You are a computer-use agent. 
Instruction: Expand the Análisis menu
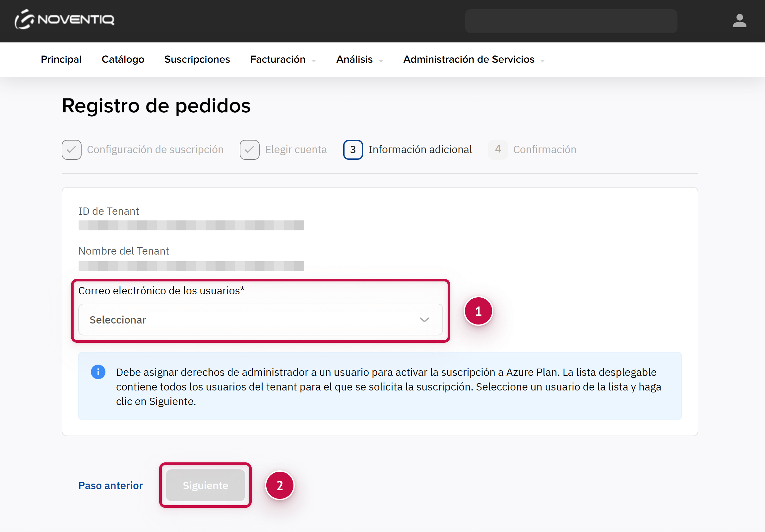[359, 59]
